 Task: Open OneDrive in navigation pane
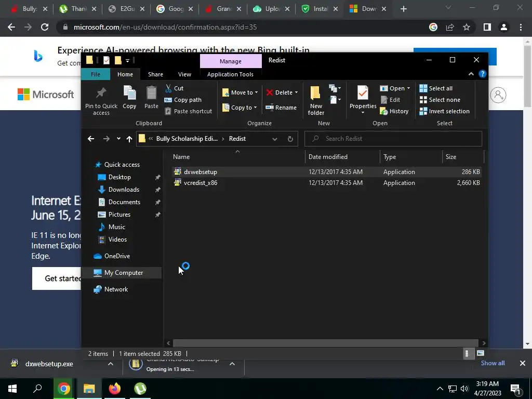tap(117, 256)
